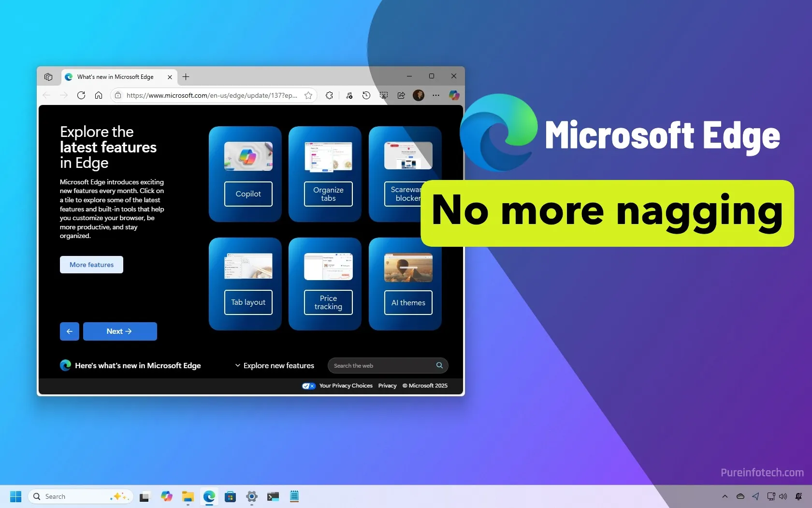Select the What's new in Microsoft Edge tab
Screen dimensions: 812x508
119,77
